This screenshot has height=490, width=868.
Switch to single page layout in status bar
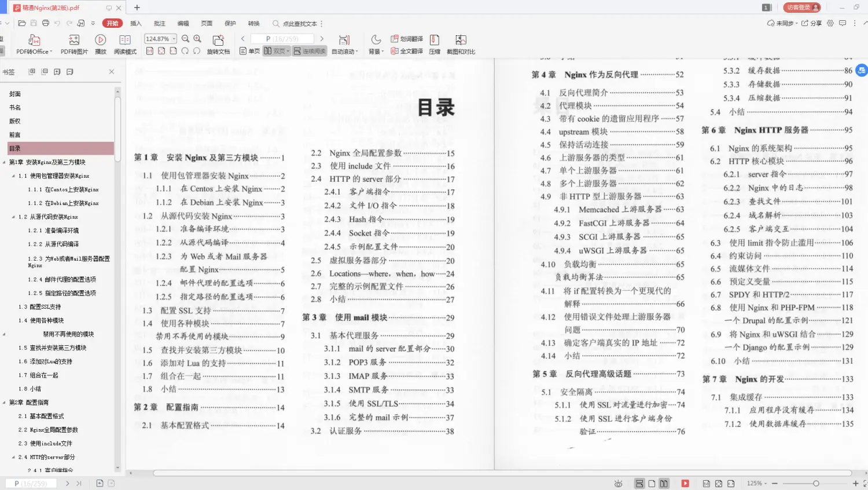coord(652,483)
